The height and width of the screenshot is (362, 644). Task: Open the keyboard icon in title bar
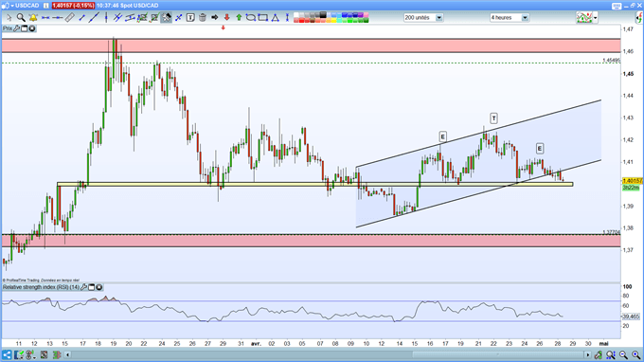tap(617, 6)
